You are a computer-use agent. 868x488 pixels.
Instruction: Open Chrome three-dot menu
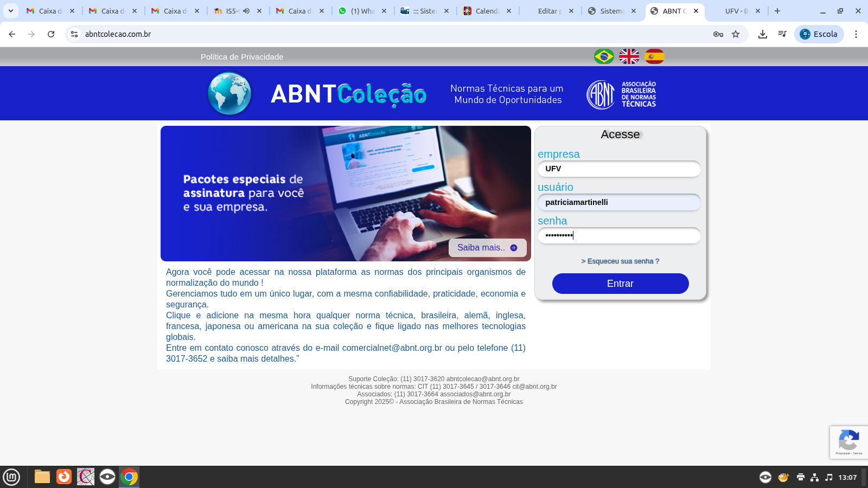[x=856, y=34]
